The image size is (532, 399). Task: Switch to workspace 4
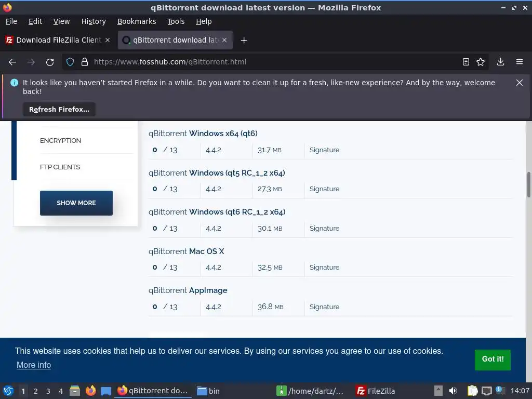tap(61, 391)
